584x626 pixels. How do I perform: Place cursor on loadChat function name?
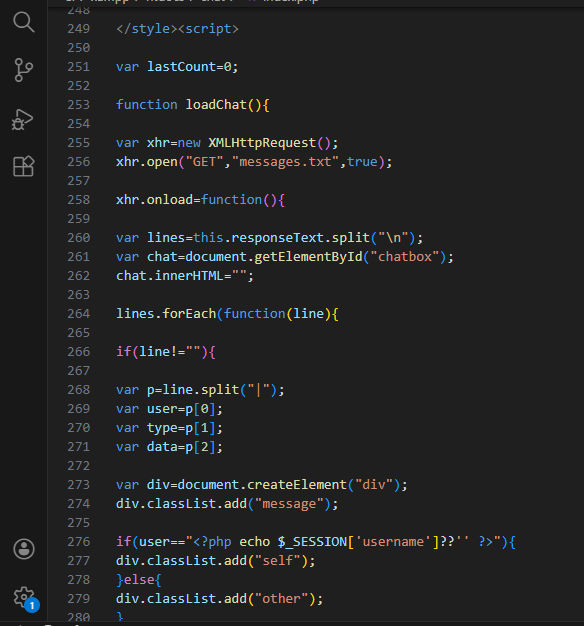click(x=216, y=105)
